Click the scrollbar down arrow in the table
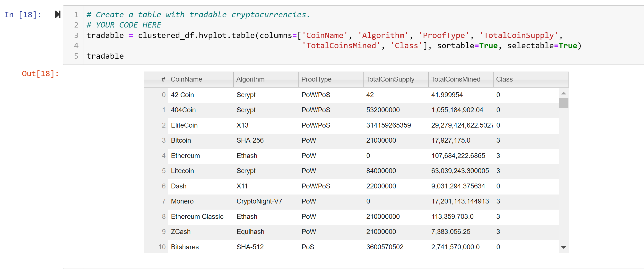This screenshot has width=644, height=269. 564,248
